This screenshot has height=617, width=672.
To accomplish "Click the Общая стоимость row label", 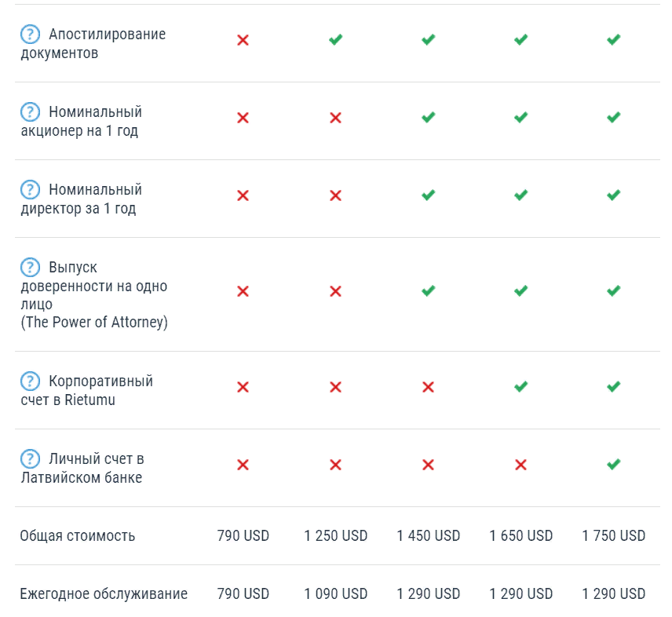I will (78, 536).
